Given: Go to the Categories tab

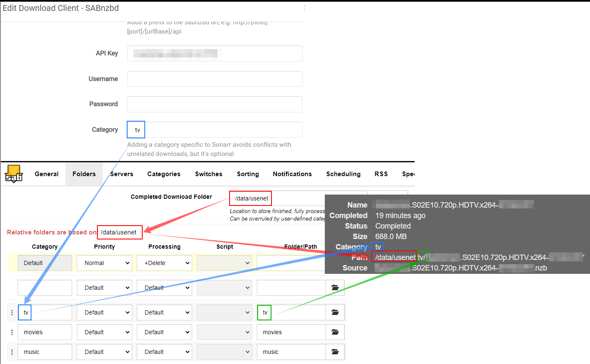Looking at the screenshot, I should click(x=164, y=174).
